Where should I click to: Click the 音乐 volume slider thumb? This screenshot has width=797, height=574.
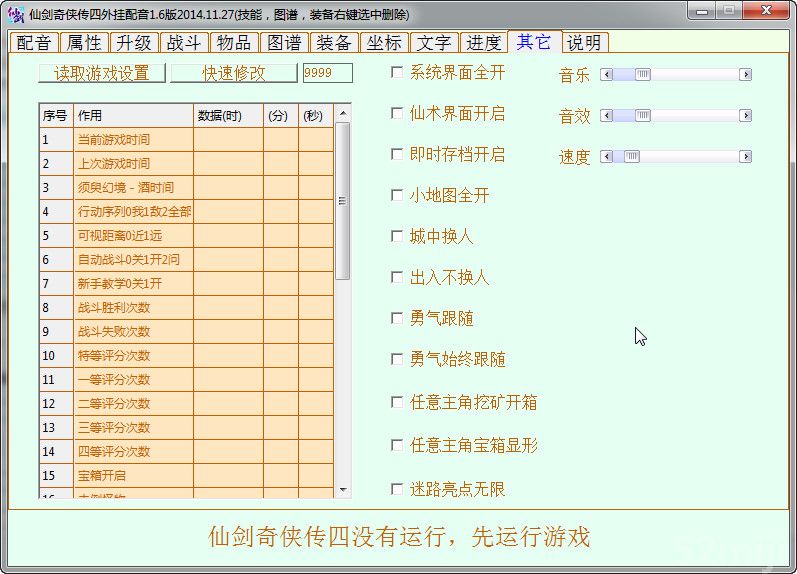pos(642,74)
